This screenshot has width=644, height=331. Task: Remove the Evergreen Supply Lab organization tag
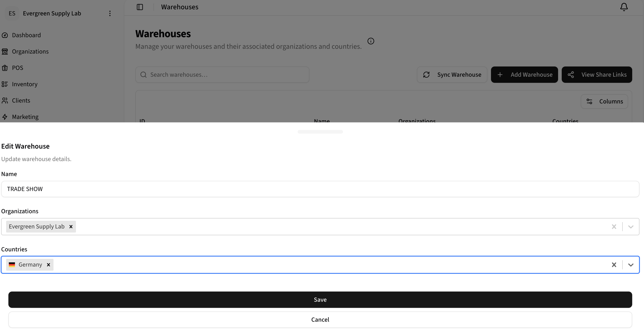(71, 227)
